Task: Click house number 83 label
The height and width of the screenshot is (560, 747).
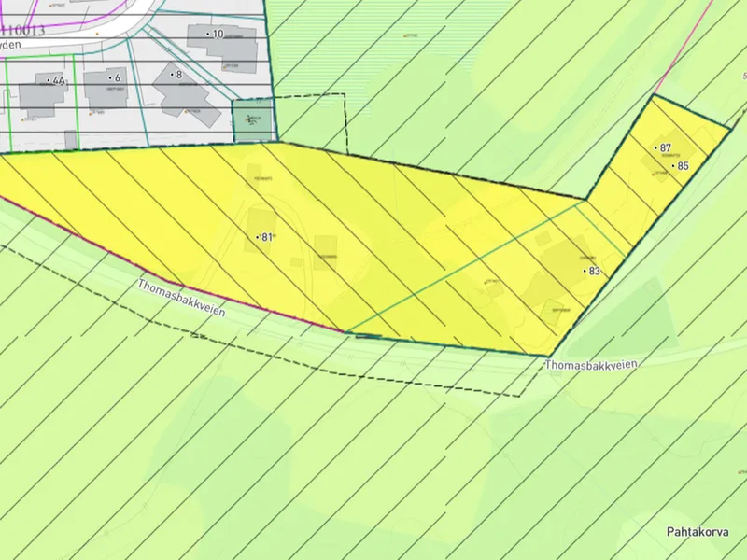Action: tap(594, 271)
